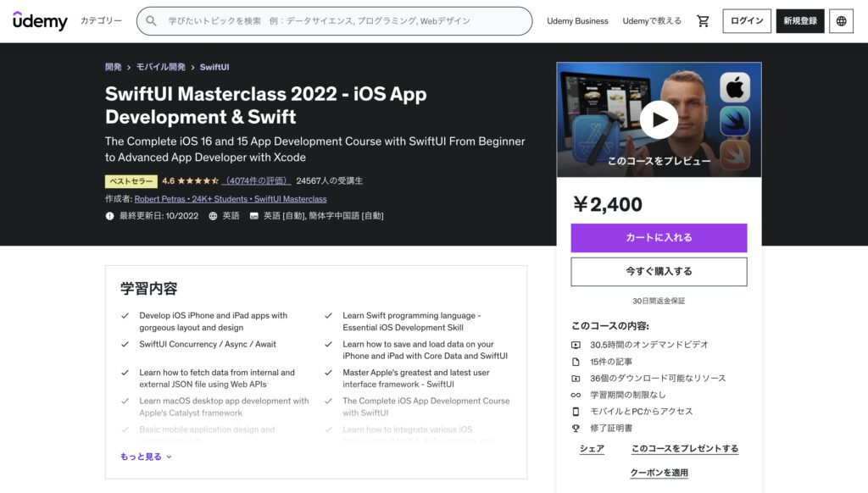Click the course title heading text
The height and width of the screenshot is (493, 868).
[265, 105]
